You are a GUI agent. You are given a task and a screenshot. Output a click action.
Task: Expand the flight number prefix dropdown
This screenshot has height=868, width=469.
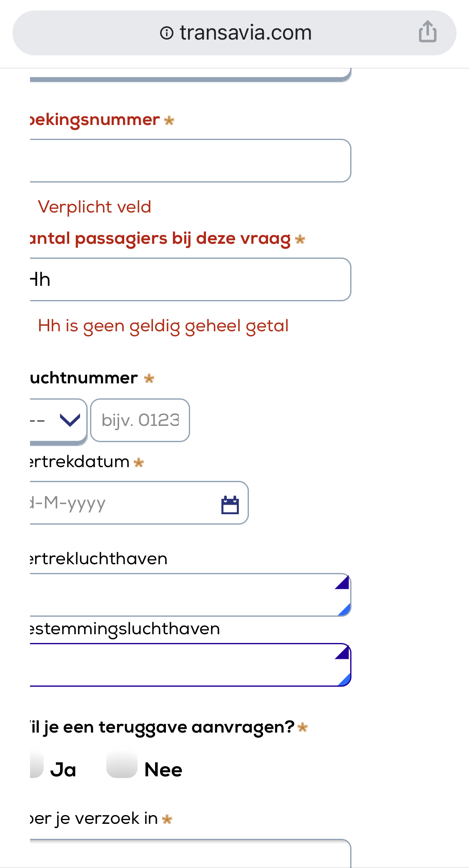[x=58, y=420]
